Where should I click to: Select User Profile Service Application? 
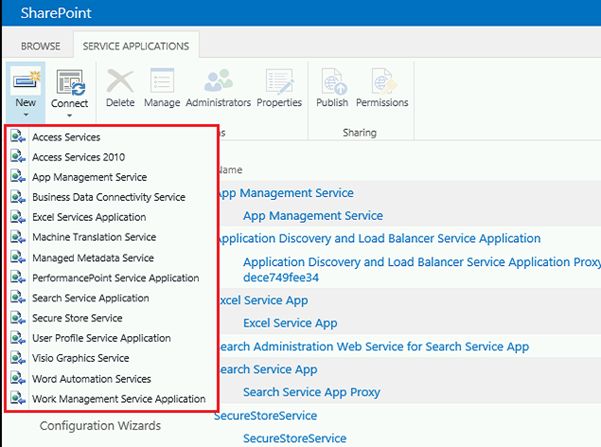[x=101, y=338]
